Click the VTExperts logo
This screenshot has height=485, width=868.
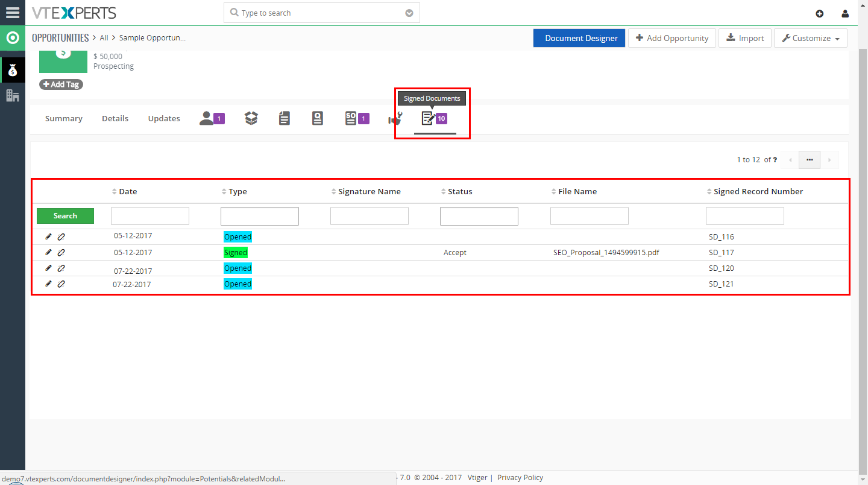74,13
